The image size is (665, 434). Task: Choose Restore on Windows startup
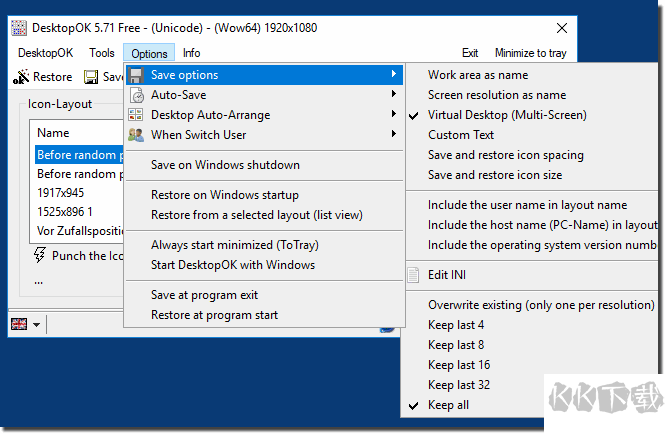(x=265, y=195)
